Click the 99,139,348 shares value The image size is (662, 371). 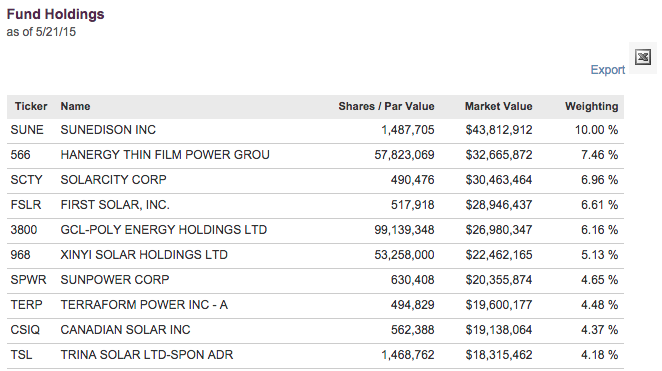[x=404, y=230]
